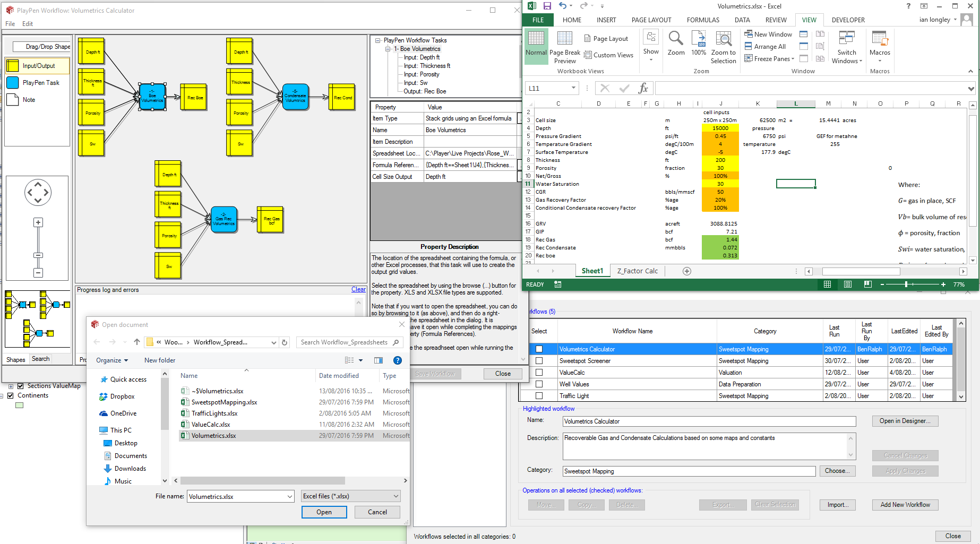Open the Macros dropdown
Viewport: 980px width, 544px height.
[880, 47]
